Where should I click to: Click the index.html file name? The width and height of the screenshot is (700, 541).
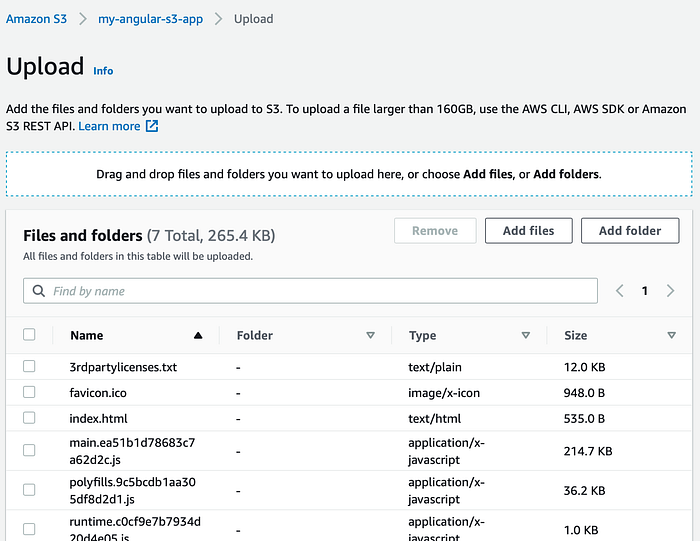[x=98, y=419]
